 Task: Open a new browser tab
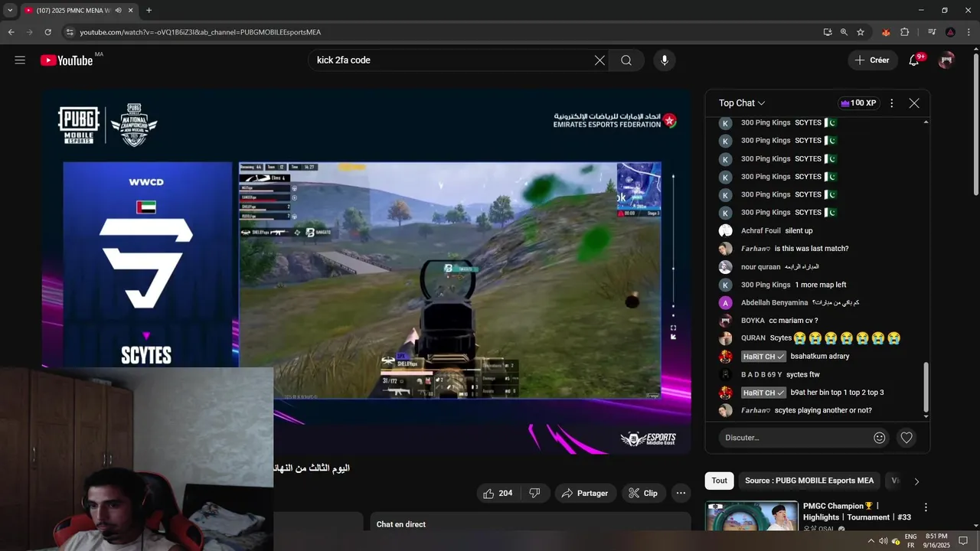click(149, 11)
